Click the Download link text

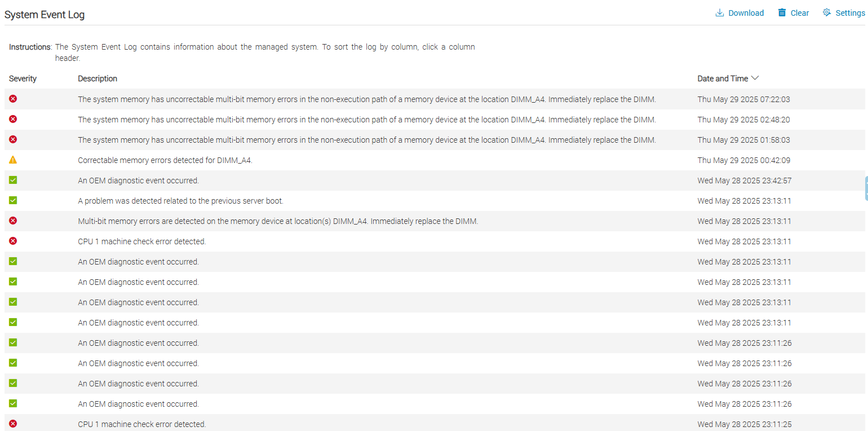(x=746, y=13)
